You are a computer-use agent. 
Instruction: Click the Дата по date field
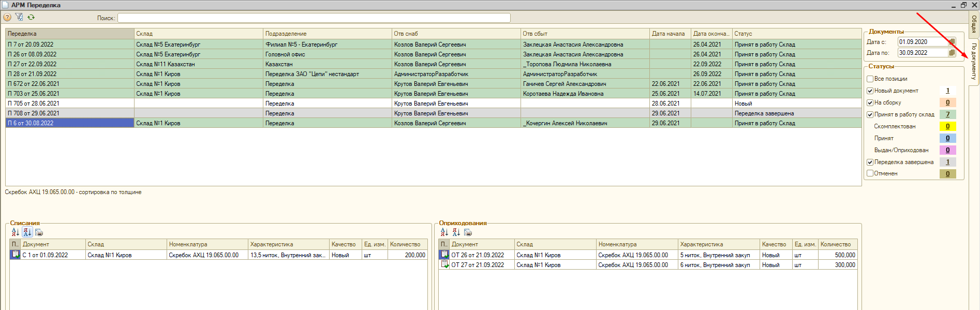pyautogui.click(x=923, y=53)
